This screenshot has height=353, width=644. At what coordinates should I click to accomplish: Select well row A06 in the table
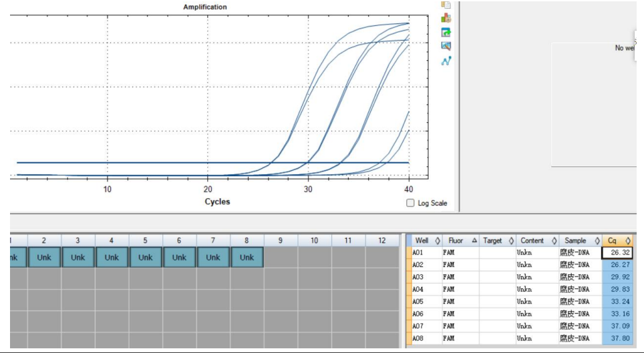point(520,314)
